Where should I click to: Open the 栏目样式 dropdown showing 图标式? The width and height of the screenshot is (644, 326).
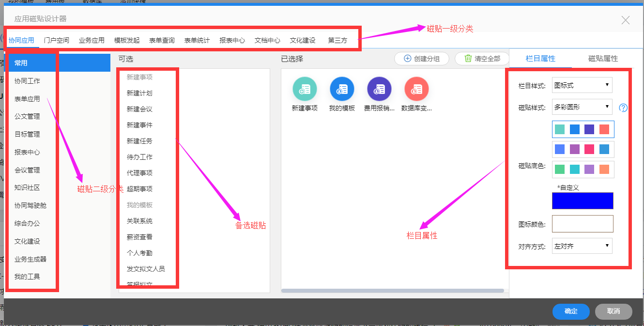click(x=582, y=85)
